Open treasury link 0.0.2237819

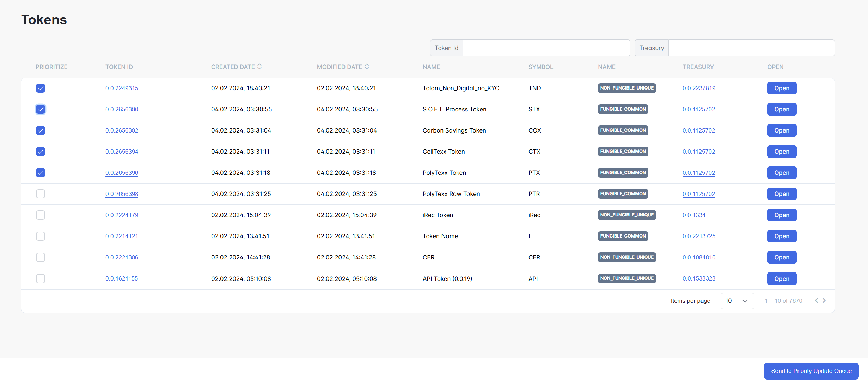point(699,88)
